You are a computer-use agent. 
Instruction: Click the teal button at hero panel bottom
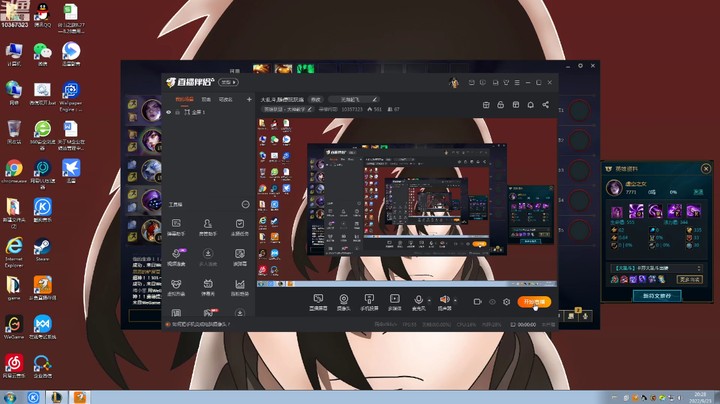pos(657,296)
